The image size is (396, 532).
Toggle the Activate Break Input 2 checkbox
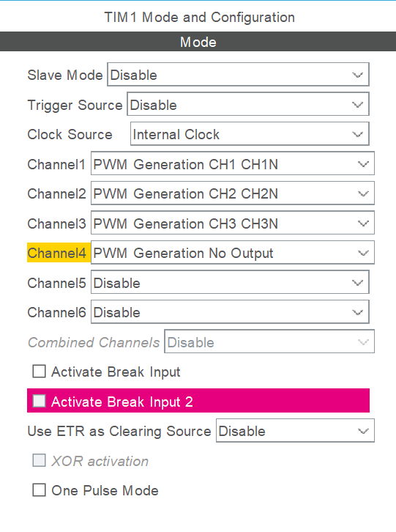(x=39, y=401)
